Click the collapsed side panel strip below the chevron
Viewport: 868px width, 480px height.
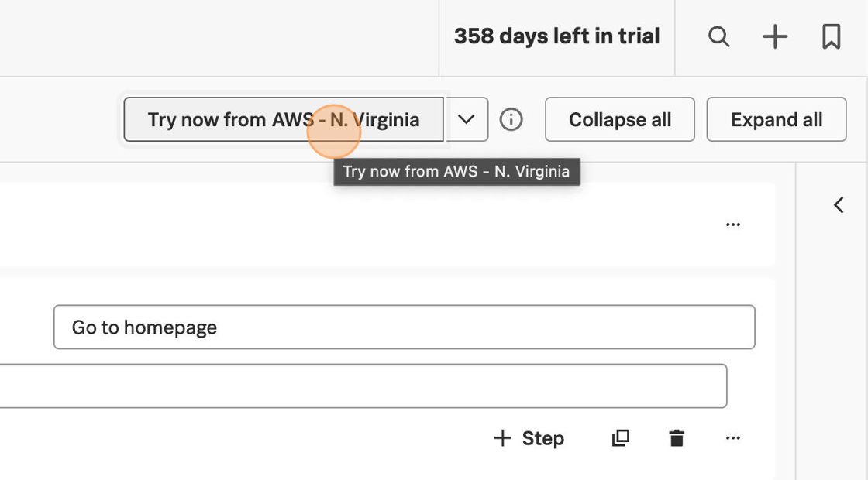(x=832, y=348)
